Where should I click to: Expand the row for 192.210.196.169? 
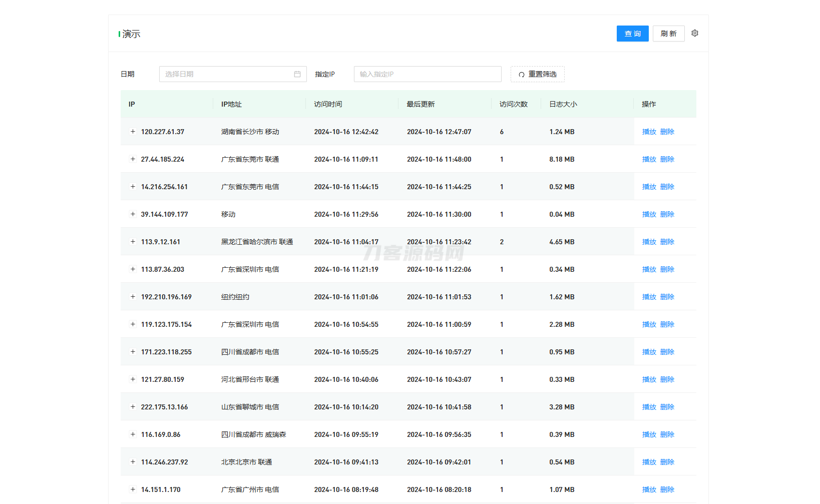click(133, 297)
